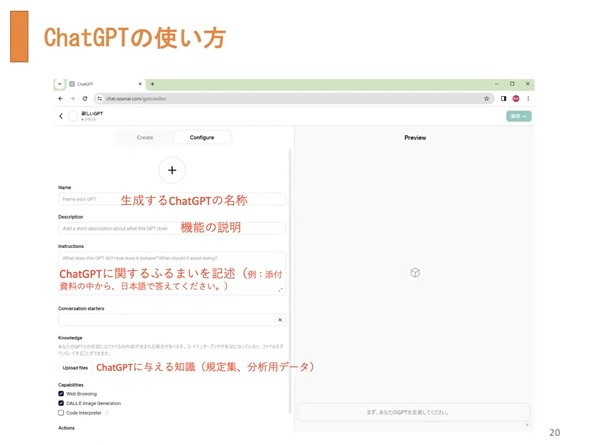
Task: Enable the Code Interpreter checkbox
Action: point(61,413)
